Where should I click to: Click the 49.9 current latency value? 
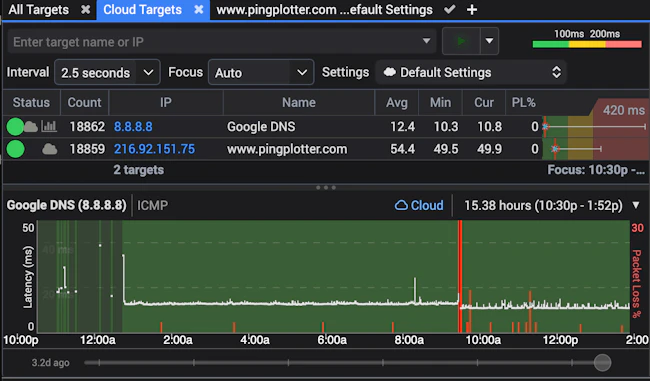coord(490,149)
